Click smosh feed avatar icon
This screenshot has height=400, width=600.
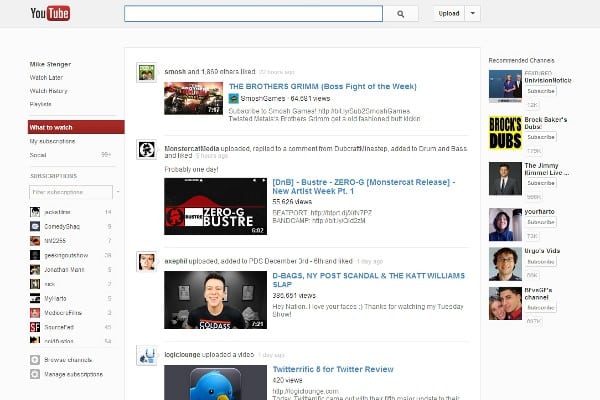click(147, 73)
